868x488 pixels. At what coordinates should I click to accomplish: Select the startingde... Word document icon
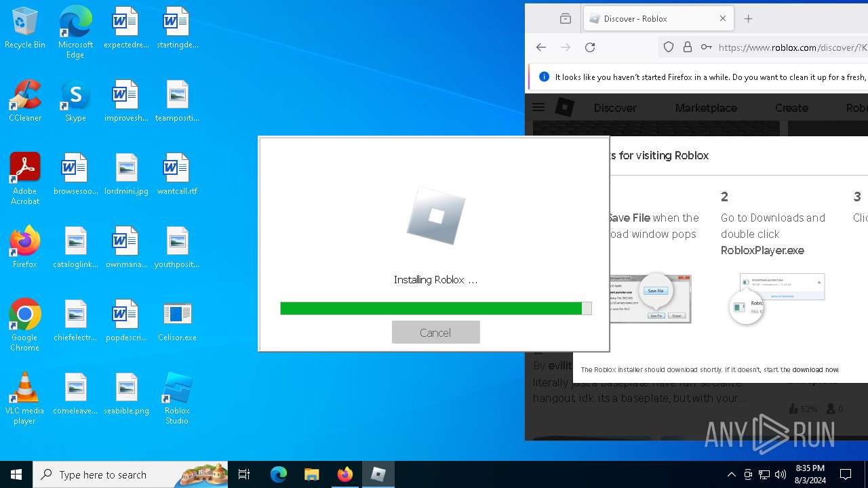177,28
